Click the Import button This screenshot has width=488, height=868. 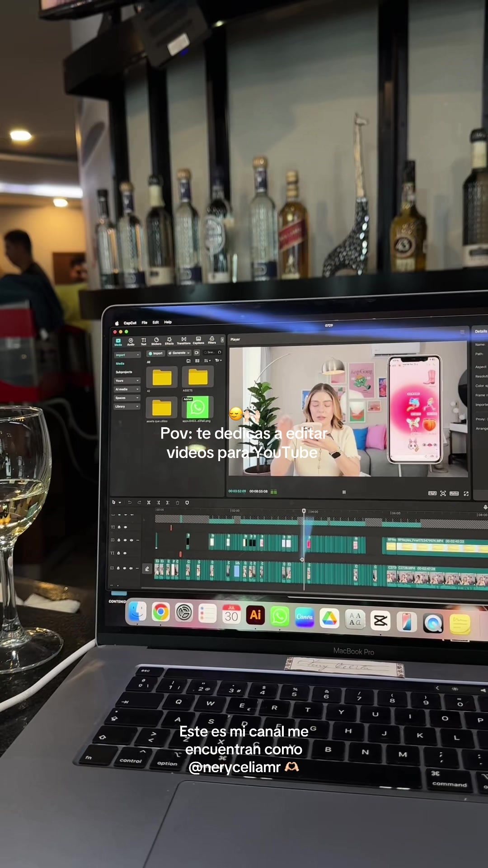(x=155, y=353)
